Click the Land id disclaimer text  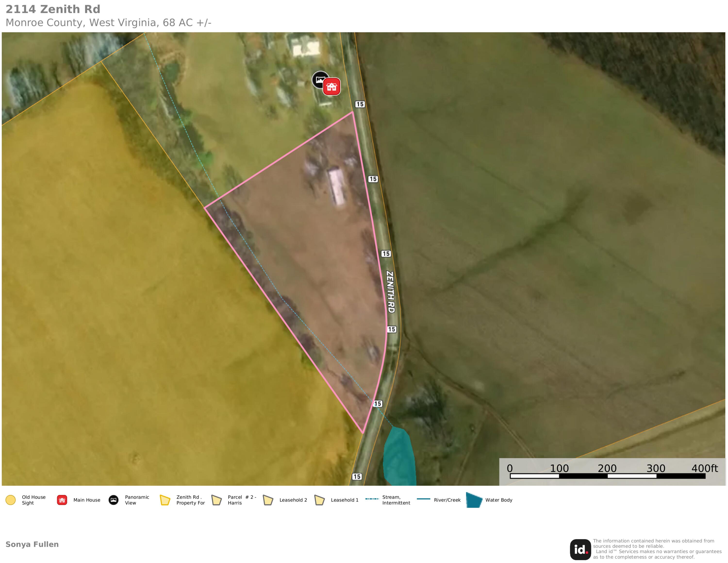(x=657, y=549)
